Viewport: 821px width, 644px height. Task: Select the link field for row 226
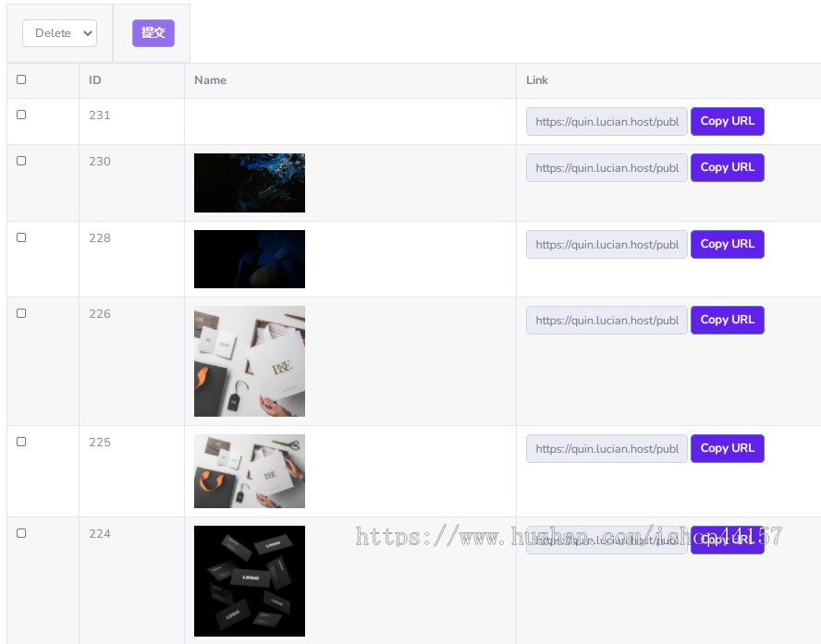tap(607, 321)
